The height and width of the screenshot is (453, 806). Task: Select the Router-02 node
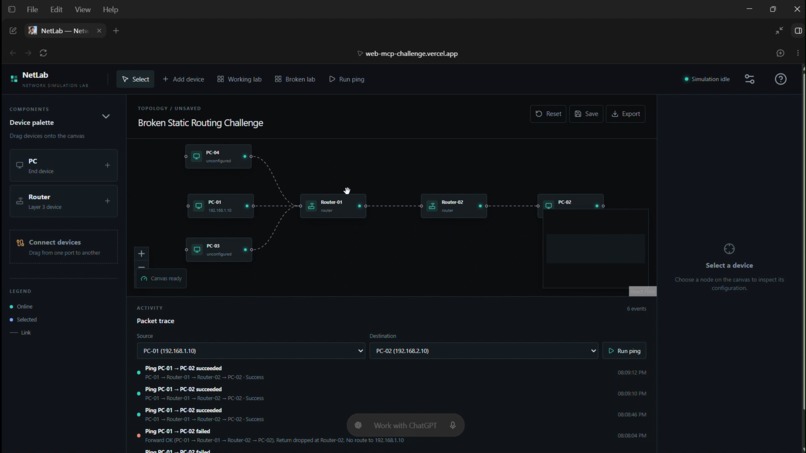(454, 206)
